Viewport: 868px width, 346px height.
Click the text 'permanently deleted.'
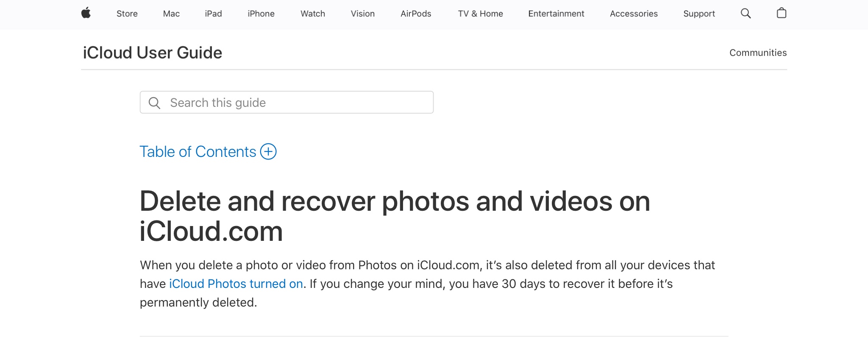(x=198, y=302)
